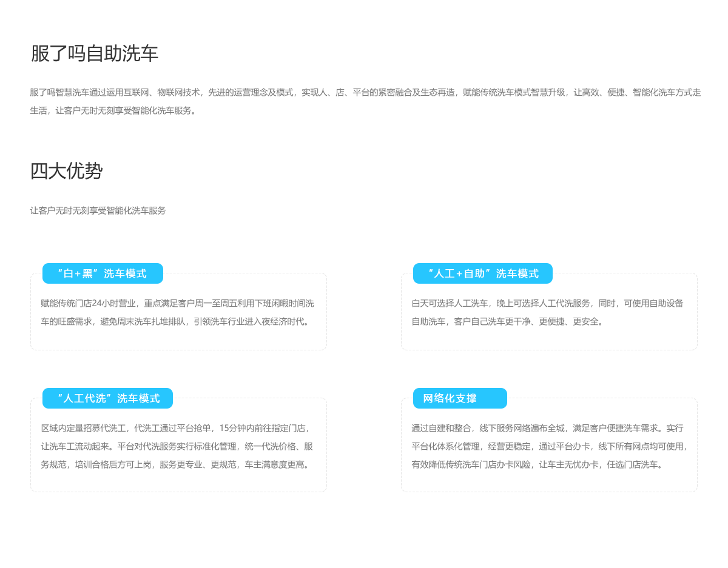Click intro line starting 服了吗智慧洗车通过运用互联网
The width and height of the screenshot is (728, 568).
pos(365,93)
